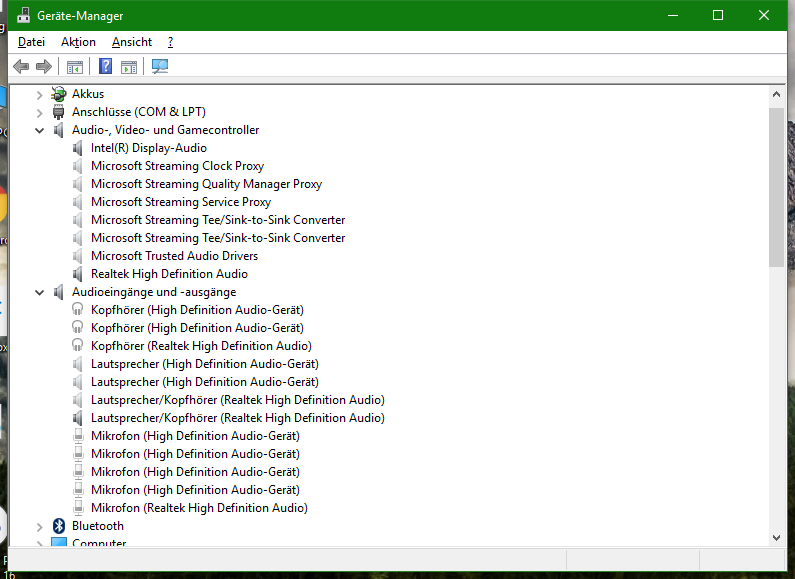Click the Forward arrow toolbar icon
This screenshot has height=579, width=795.
coord(44,66)
